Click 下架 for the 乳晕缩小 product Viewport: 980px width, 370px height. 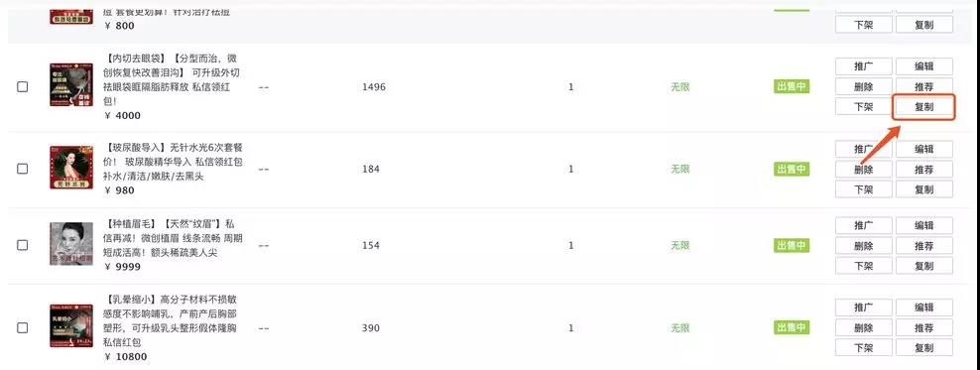pyautogui.click(x=863, y=347)
